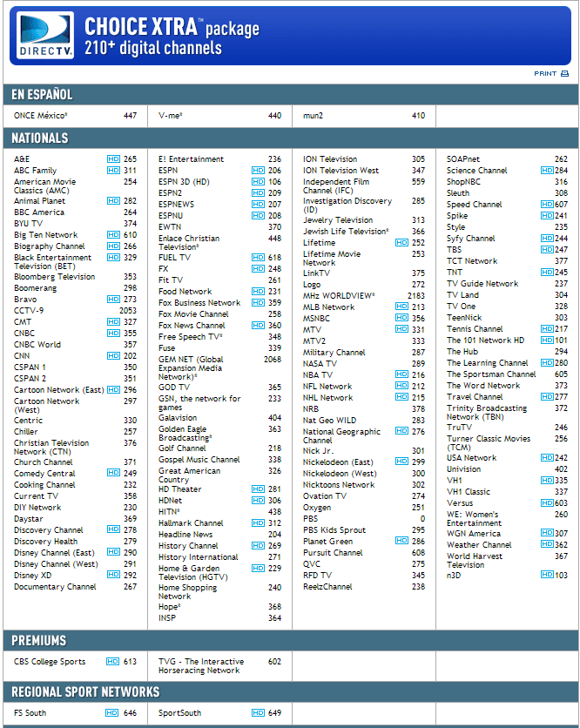Click the HD icon next to Lifetime
580x728 pixels.
coord(401,243)
